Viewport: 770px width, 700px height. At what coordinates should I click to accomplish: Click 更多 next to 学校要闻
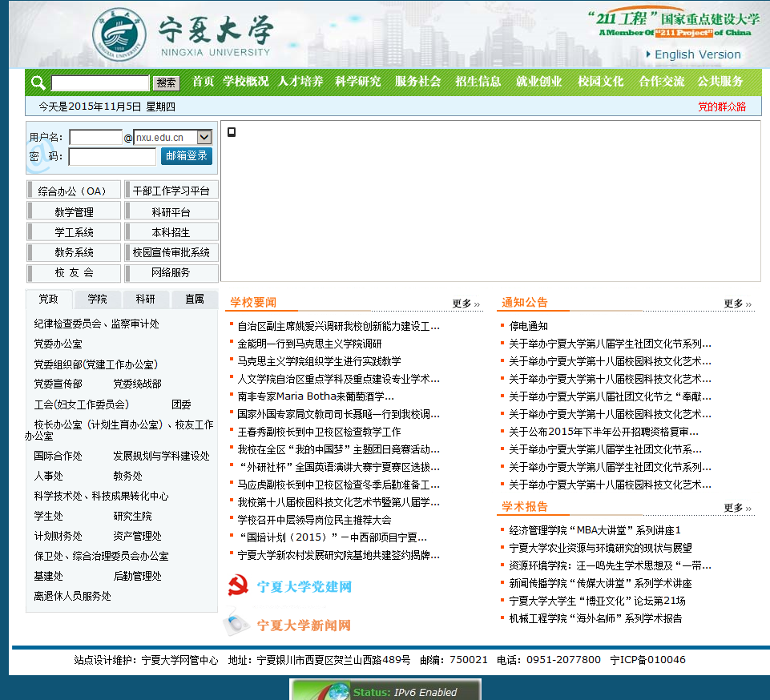click(x=466, y=304)
